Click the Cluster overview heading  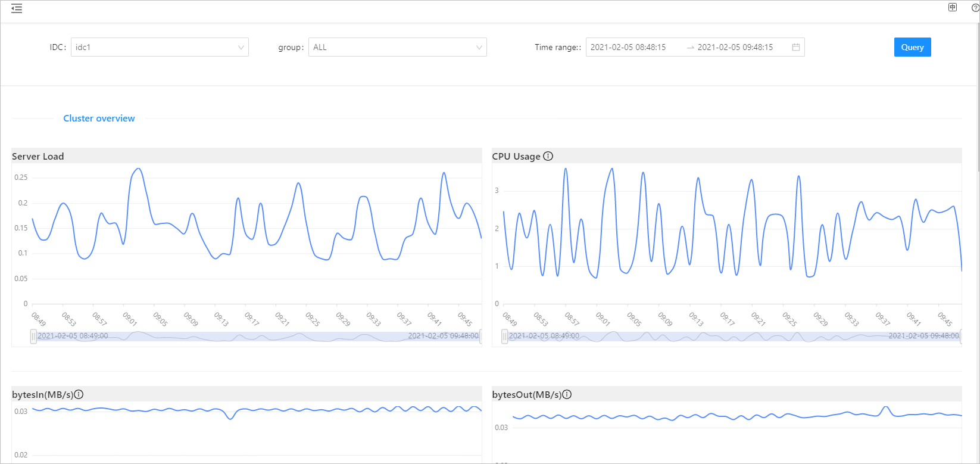99,118
